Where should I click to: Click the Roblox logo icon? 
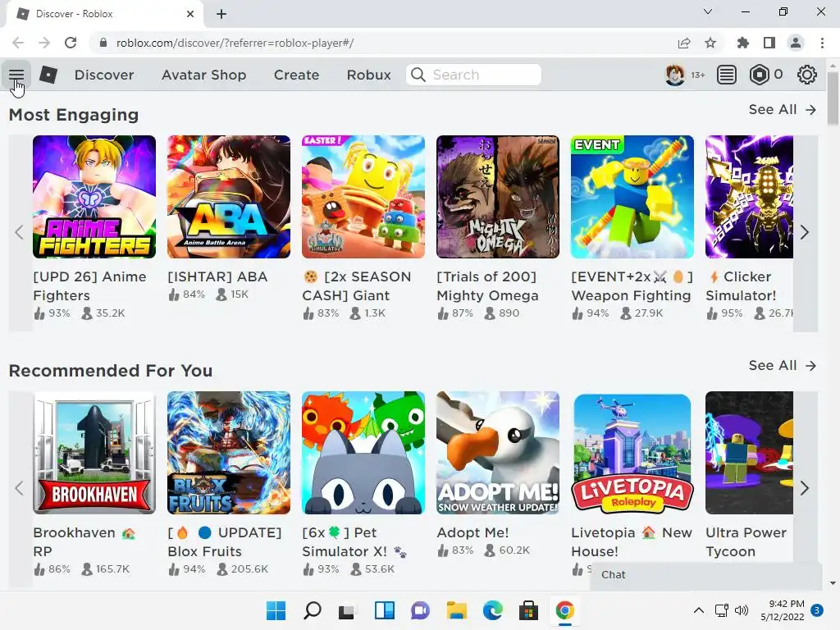tap(48, 75)
